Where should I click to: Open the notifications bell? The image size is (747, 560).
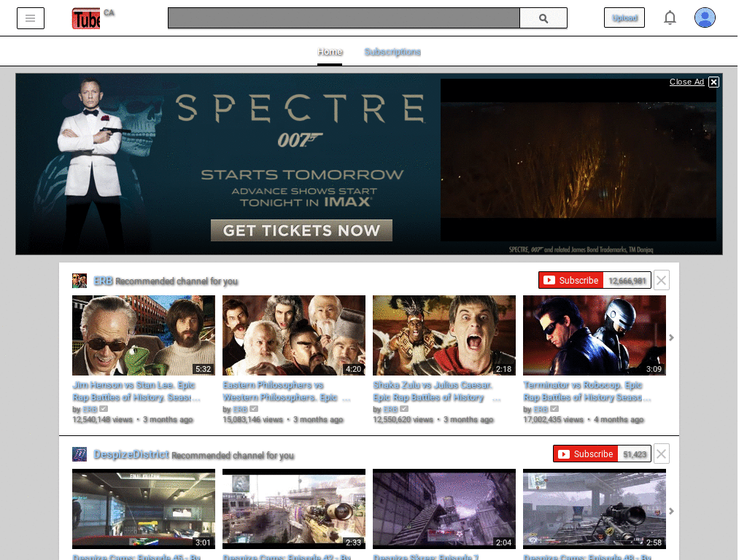(670, 18)
